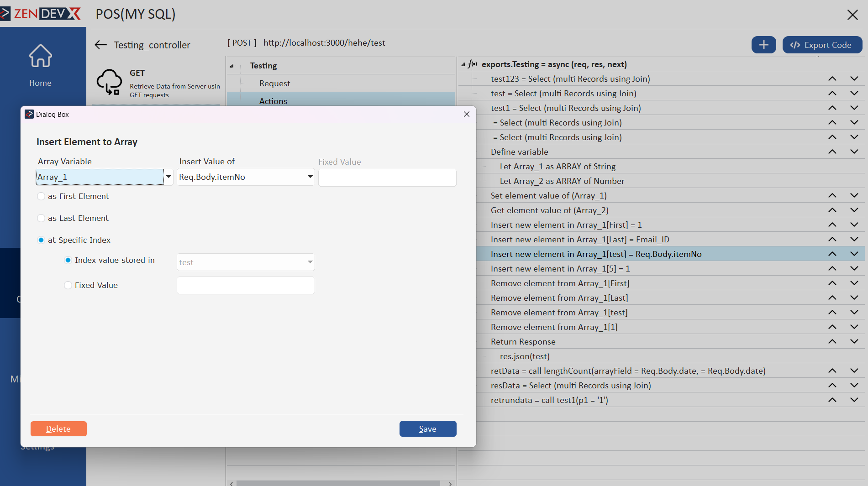Move retrundata call test1 row down
Image resolution: width=868 pixels, height=486 pixels.
pos(854,400)
